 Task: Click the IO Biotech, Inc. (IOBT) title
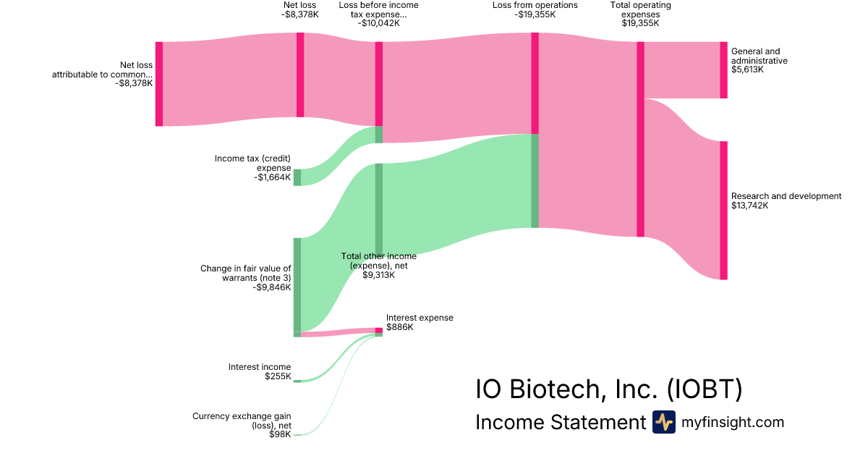click(608, 389)
